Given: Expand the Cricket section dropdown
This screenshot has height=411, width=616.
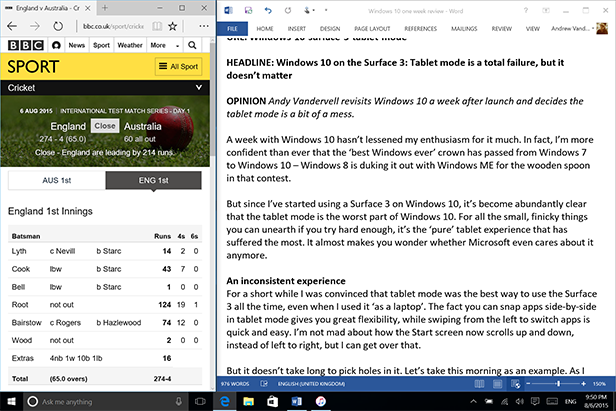Looking at the screenshot, I should 199,87.
